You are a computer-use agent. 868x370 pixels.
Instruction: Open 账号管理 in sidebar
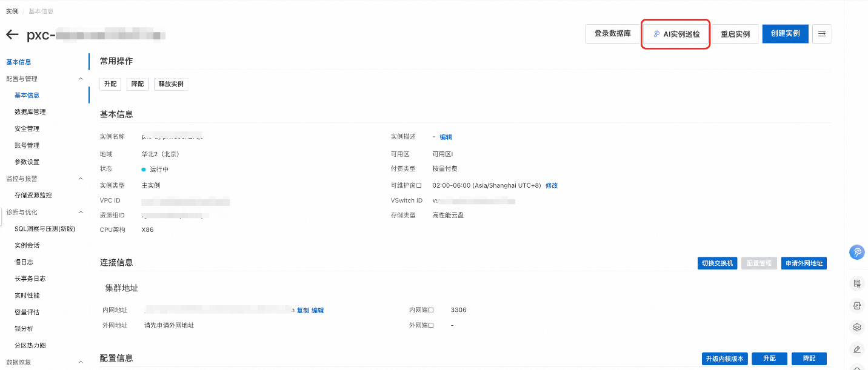point(27,145)
